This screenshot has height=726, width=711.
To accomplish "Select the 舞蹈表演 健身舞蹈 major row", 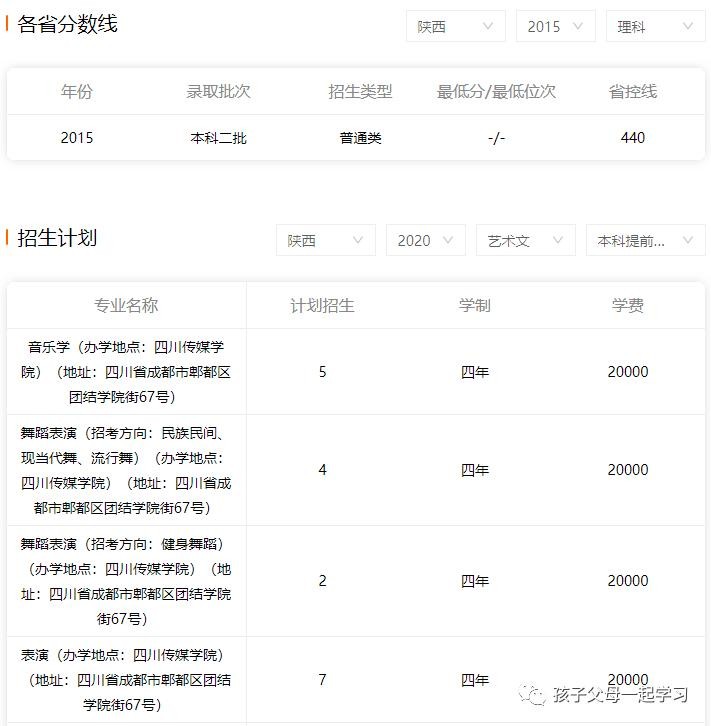I will coord(126,581).
